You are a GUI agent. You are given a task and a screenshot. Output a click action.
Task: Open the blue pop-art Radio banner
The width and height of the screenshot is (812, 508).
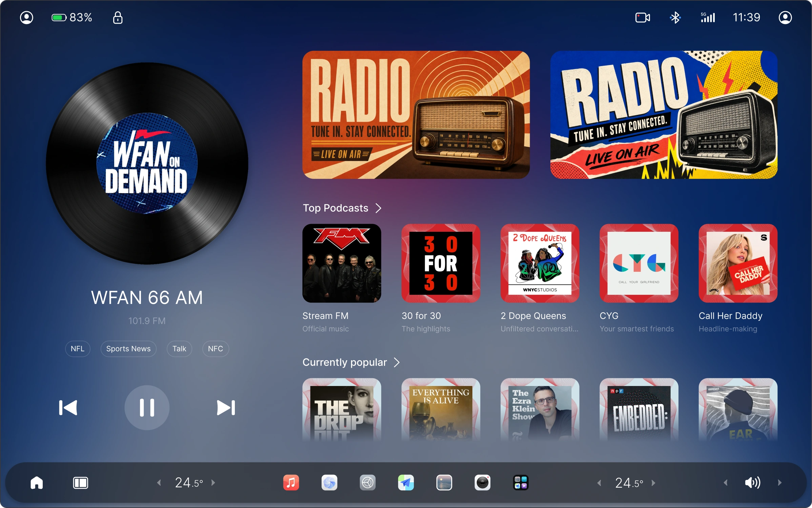pyautogui.click(x=664, y=115)
